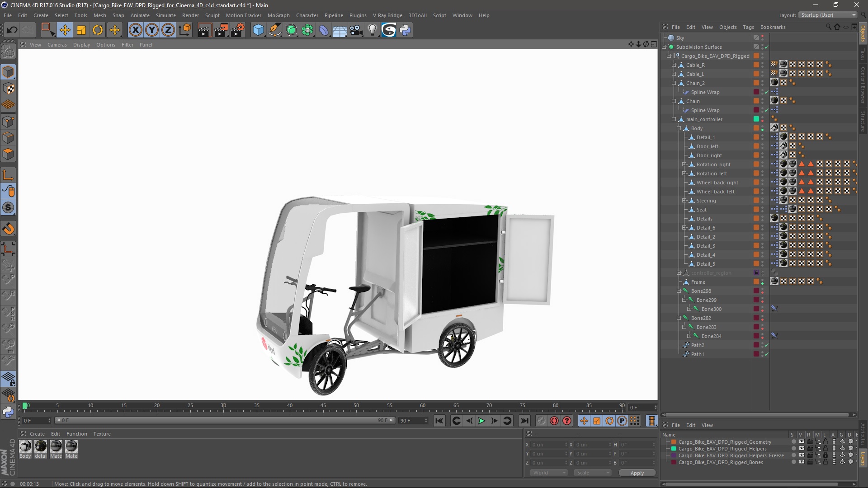Open the Scale coordinate dropdown
The height and width of the screenshot is (488, 868).
tap(592, 473)
